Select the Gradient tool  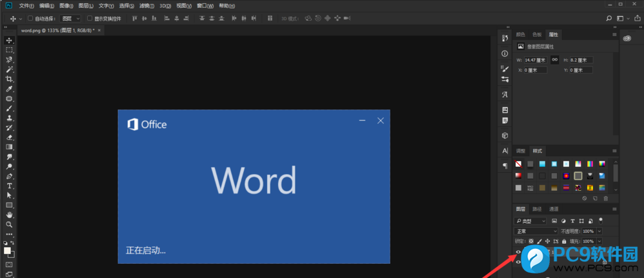coord(8,147)
